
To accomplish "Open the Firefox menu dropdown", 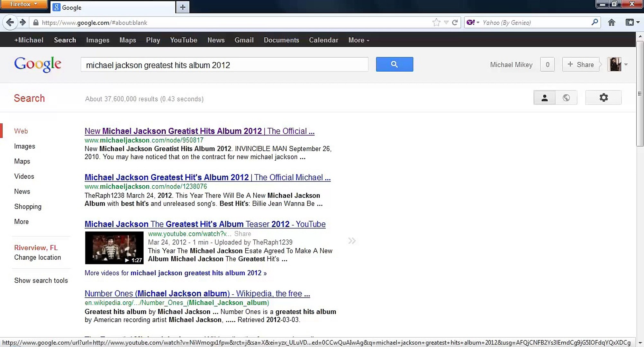I will [x=24, y=4].
